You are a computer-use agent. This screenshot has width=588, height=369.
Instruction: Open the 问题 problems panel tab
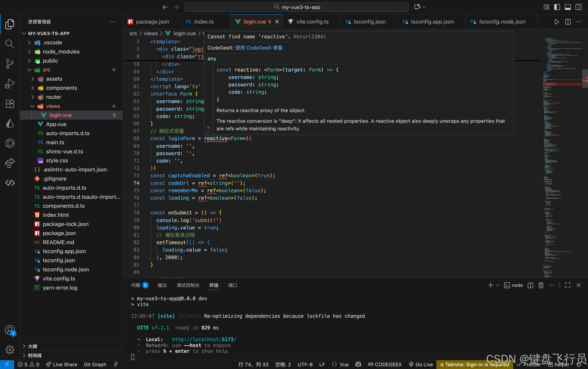click(x=136, y=285)
